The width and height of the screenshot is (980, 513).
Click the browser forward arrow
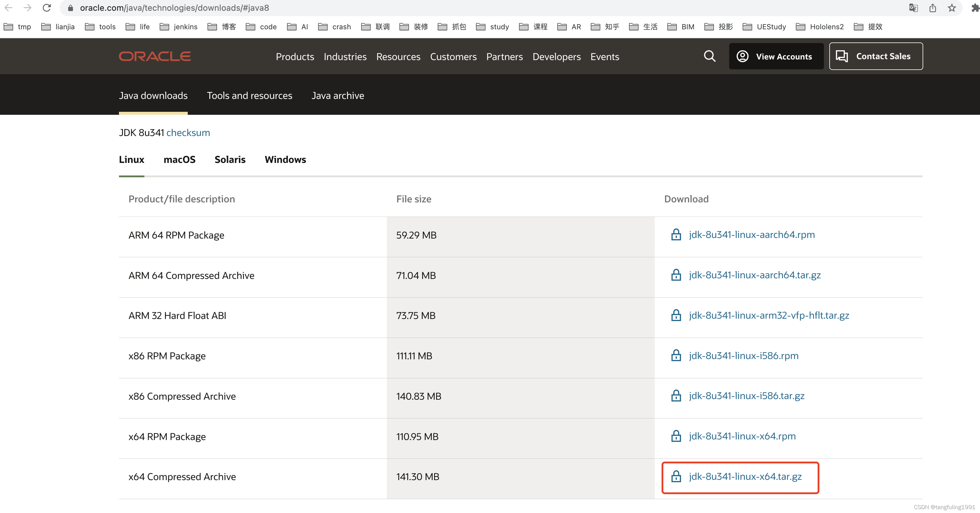tap(28, 7)
